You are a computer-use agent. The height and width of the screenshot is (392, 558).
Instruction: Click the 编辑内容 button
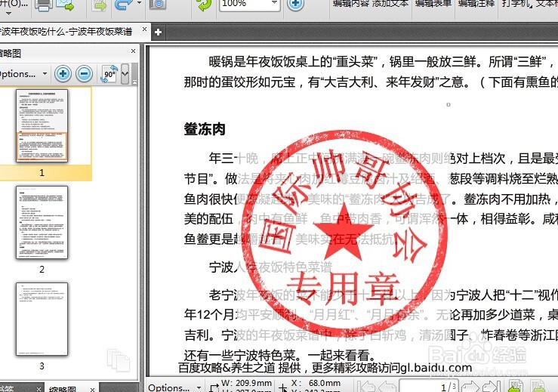[351, 4]
